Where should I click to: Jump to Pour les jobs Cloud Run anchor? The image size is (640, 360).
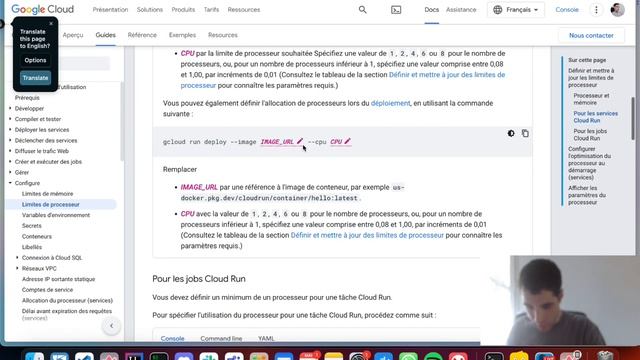click(x=590, y=135)
